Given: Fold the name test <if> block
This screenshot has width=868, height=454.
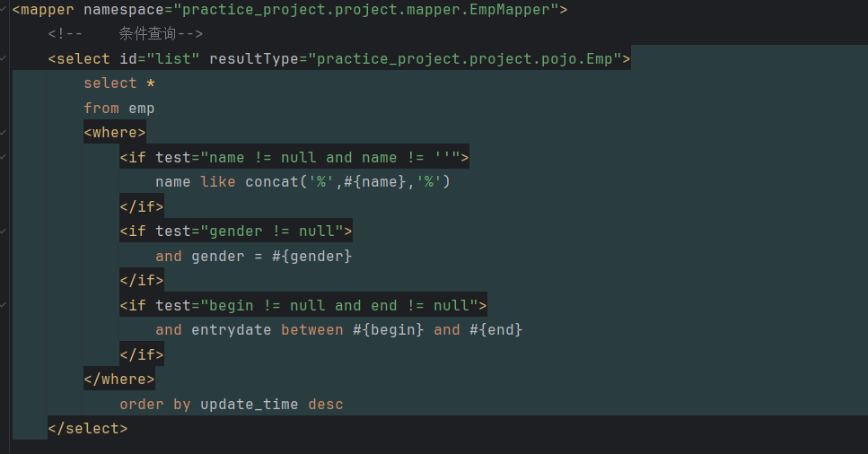Looking at the screenshot, I should click(x=4, y=157).
